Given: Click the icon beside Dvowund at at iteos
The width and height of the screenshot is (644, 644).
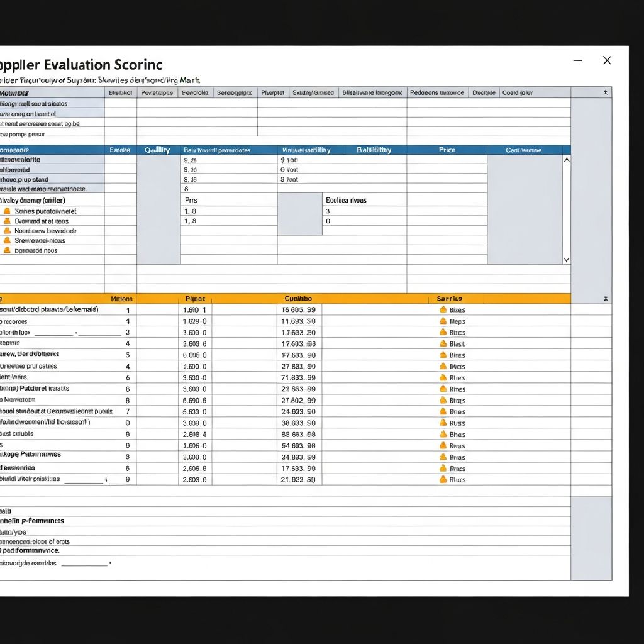Looking at the screenshot, I should (x=7, y=221).
